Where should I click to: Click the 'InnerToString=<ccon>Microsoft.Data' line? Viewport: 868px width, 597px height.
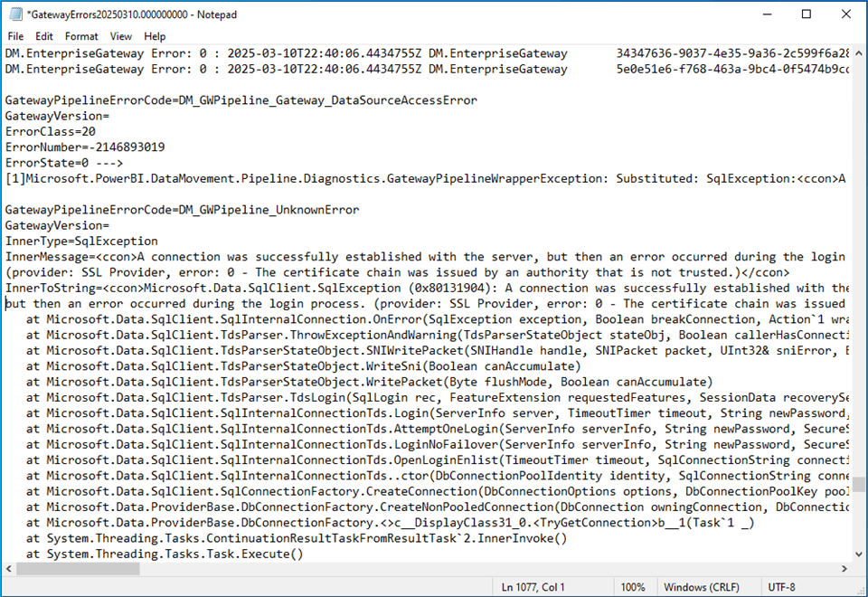click(426, 288)
